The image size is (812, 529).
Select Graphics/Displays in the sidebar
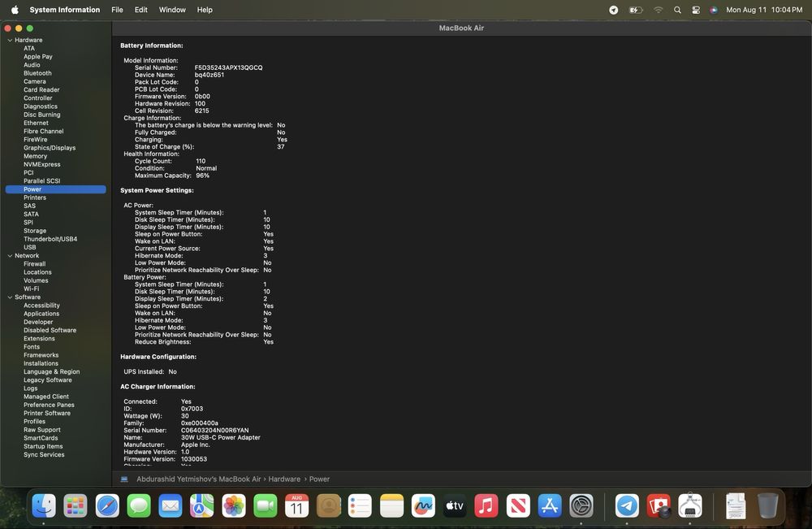(x=50, y=148)
